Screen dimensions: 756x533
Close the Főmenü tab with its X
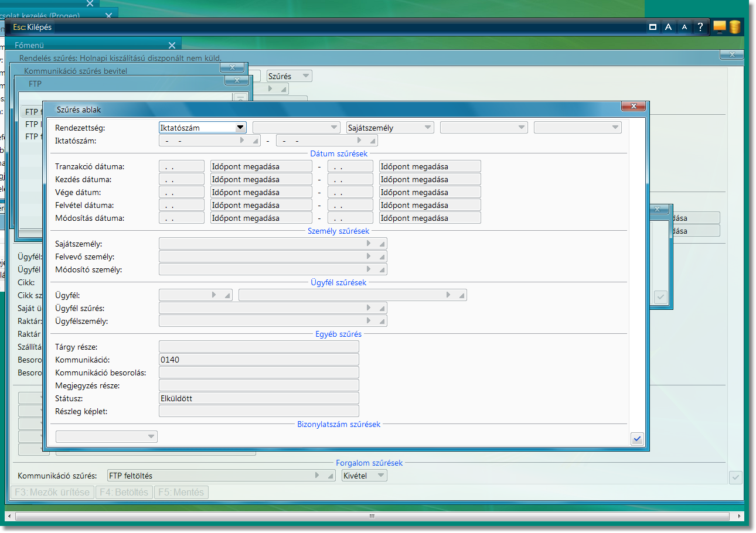(172, 45)
